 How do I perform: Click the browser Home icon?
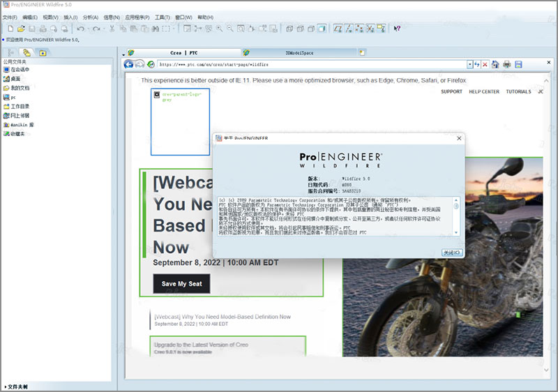coord(495,64)
